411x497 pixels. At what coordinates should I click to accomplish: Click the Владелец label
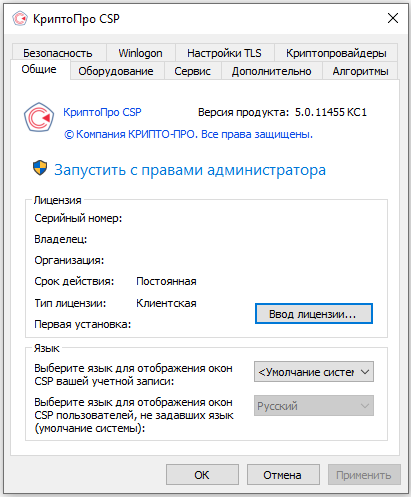[x=61, y=239]
